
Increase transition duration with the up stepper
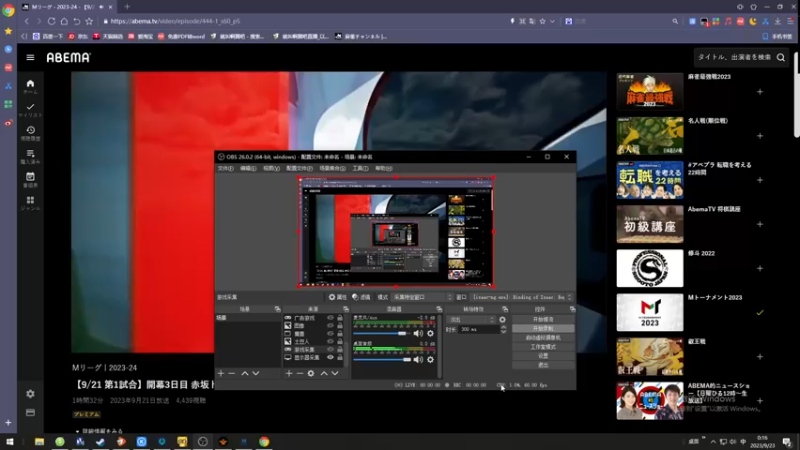(504, 328)
